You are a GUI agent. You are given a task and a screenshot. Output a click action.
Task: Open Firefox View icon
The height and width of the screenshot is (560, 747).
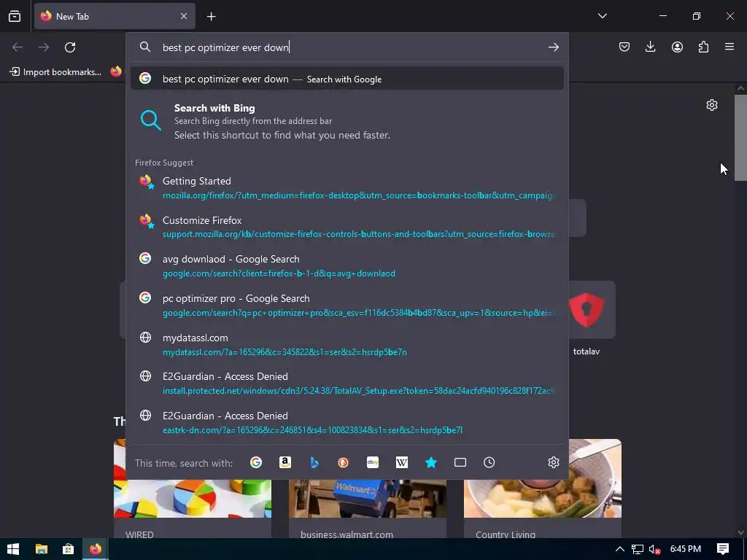pos(15,16)
